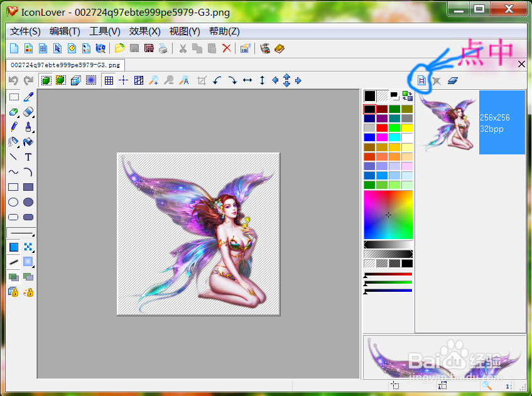Click the horizontal flip double-arrow icon

(247, 81)
